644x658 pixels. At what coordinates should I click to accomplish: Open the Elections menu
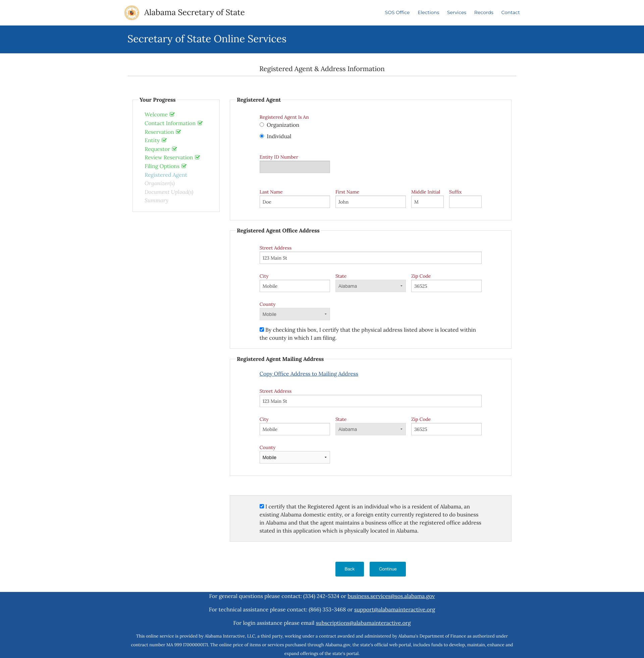tap(428, 12)
